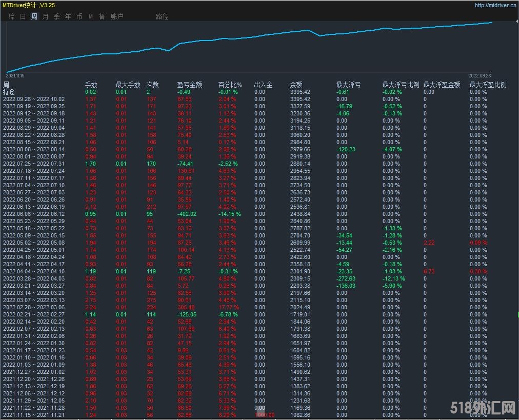Select the 周 weekly statistics tab
Screen dimensions: 519x420
coord(34,16)
